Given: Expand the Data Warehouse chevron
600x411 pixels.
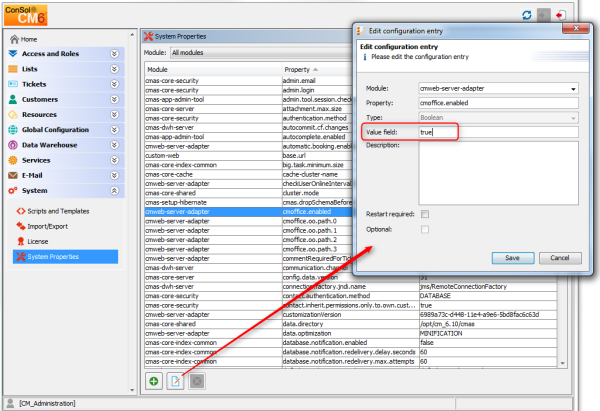Looking at the screenshot, I should click(114, 145).
